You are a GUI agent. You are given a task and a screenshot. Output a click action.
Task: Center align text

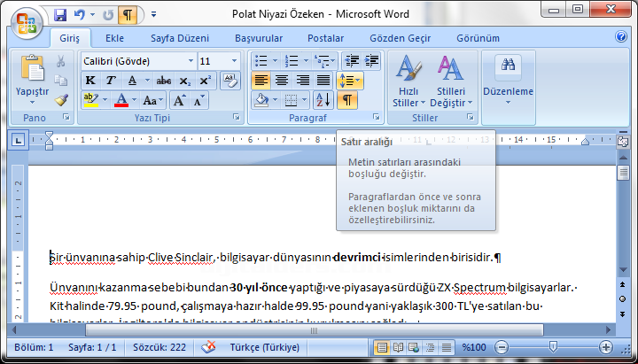click(x=282, y=81)
